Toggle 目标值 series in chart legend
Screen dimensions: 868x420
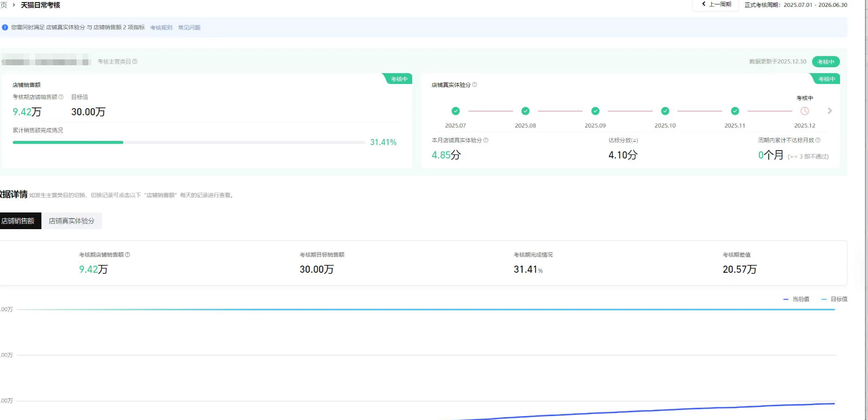[834, 299]
